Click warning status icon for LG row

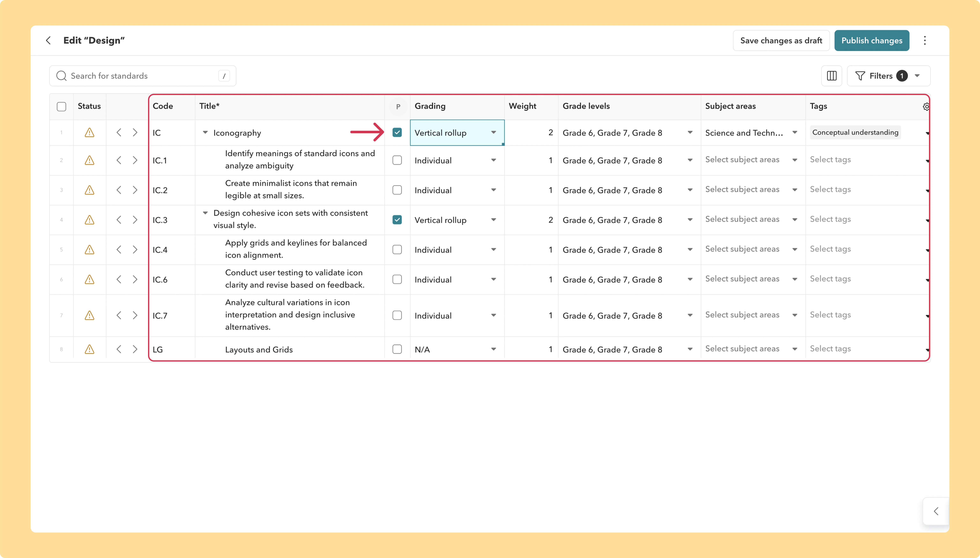pyautogui.click(x=89, y=349)
